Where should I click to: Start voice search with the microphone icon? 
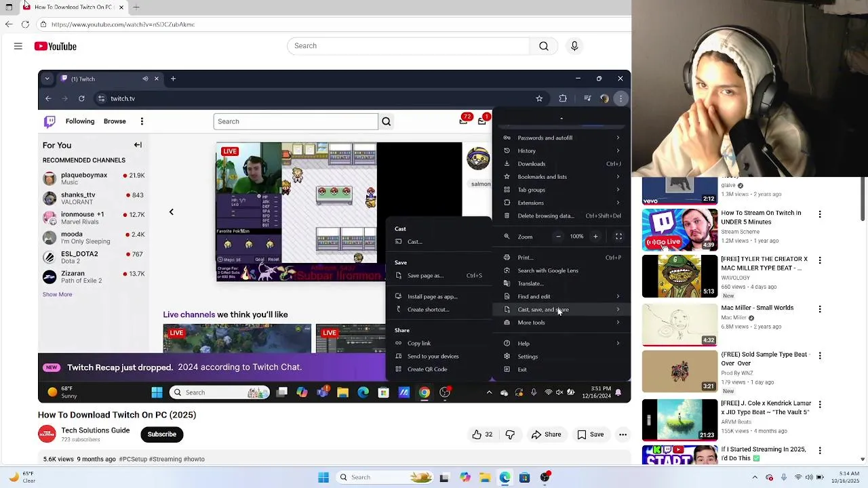(x=574, y=46)
